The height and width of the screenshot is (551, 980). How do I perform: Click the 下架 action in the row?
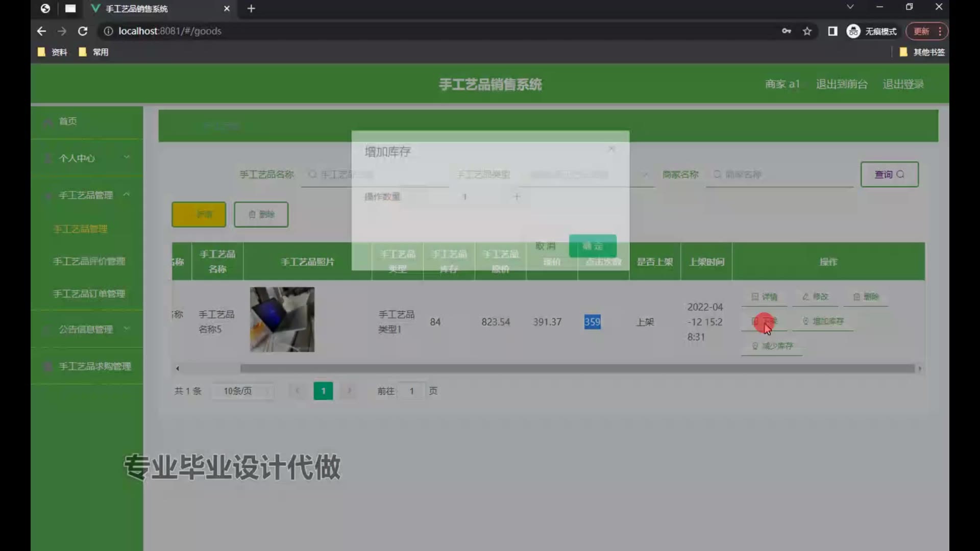(x=764, y=321)
